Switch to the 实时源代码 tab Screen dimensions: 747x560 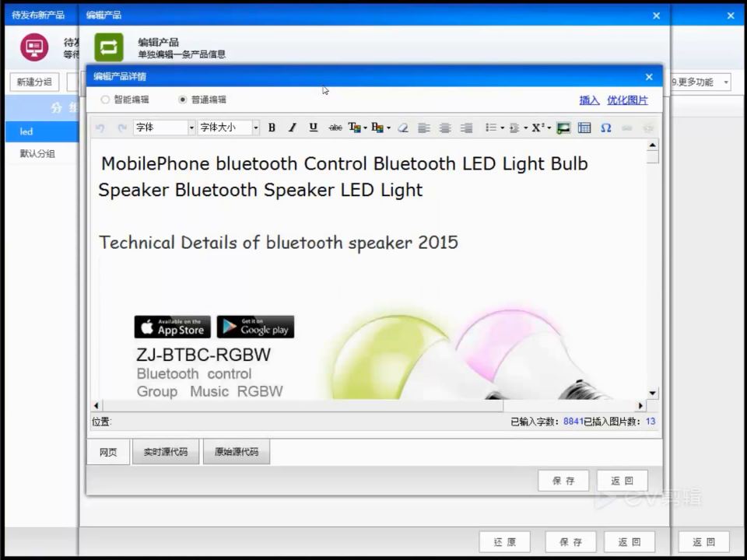(166, 452)
